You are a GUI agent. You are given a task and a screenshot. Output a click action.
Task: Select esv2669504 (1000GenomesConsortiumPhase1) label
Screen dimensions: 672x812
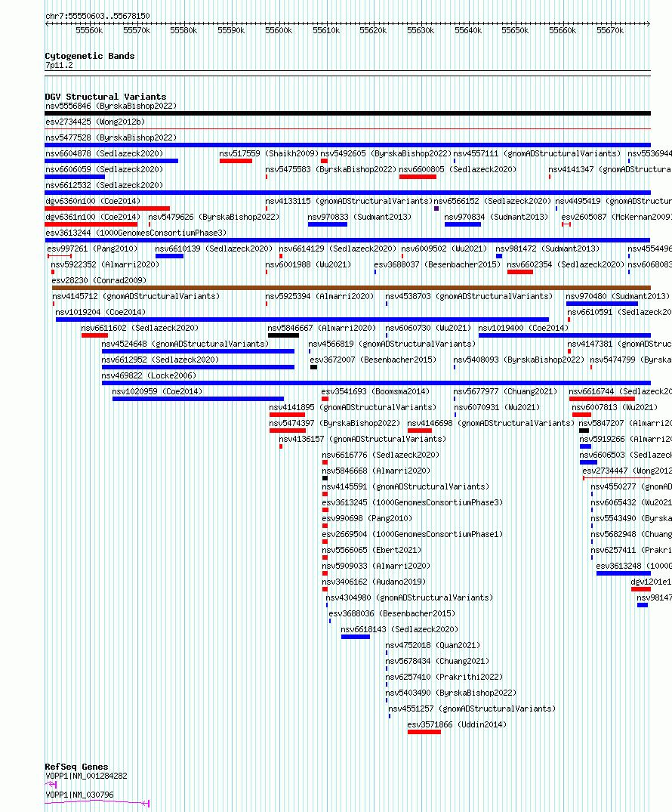412,534
